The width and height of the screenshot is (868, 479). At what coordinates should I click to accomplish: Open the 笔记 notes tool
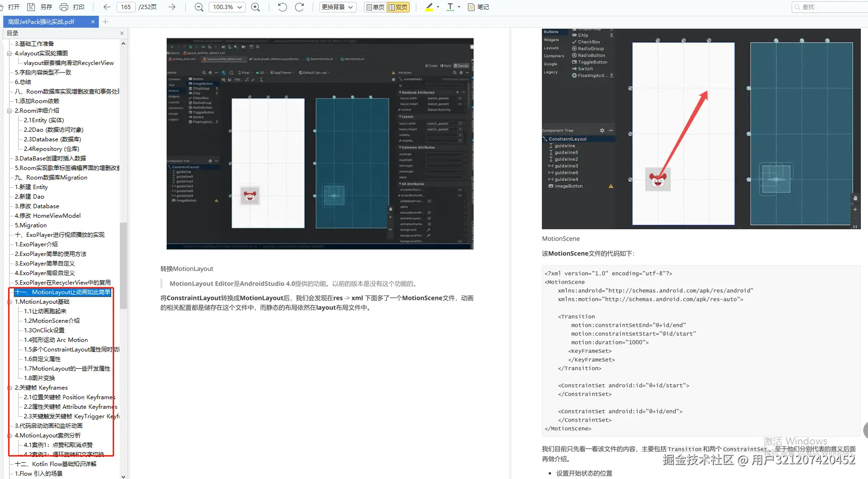[478, 7]
